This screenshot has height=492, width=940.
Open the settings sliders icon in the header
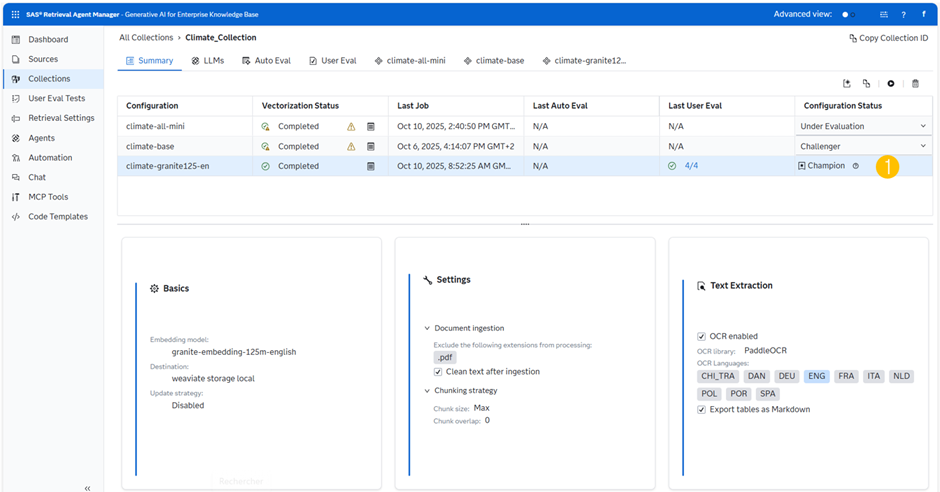883,15
